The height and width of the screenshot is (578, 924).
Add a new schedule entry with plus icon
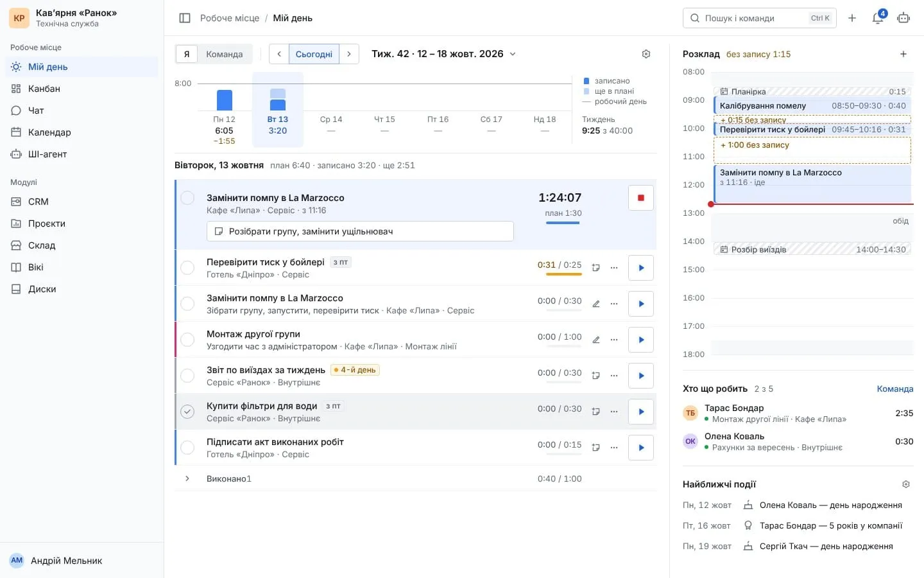903,54
